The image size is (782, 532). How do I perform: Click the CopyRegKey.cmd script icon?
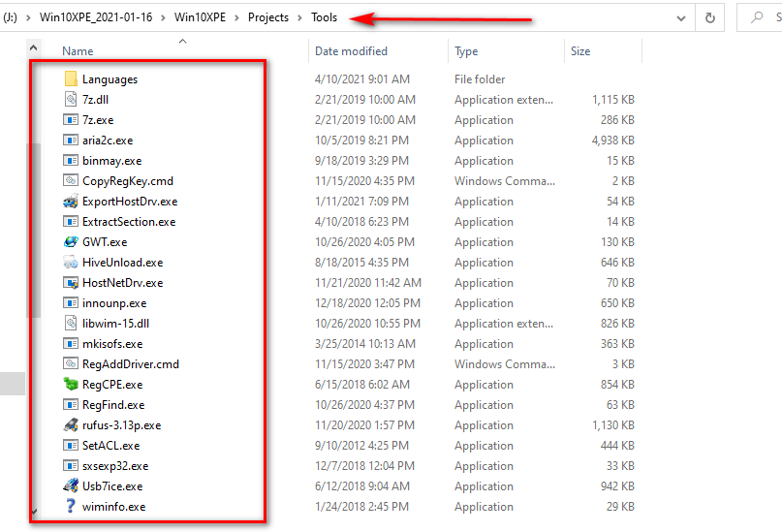pos(71,180)
